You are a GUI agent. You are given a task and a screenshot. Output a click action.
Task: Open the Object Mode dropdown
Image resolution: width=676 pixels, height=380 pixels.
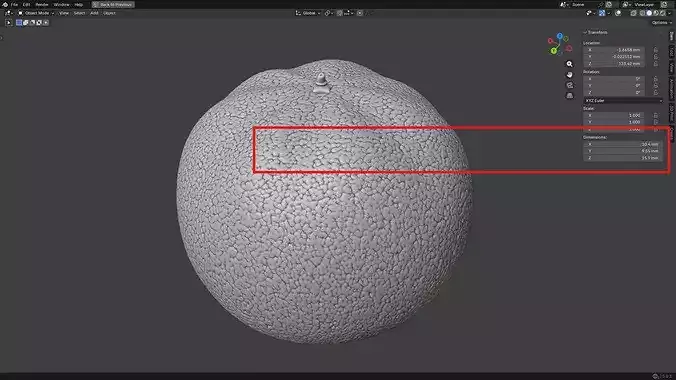tap(36, 13)
